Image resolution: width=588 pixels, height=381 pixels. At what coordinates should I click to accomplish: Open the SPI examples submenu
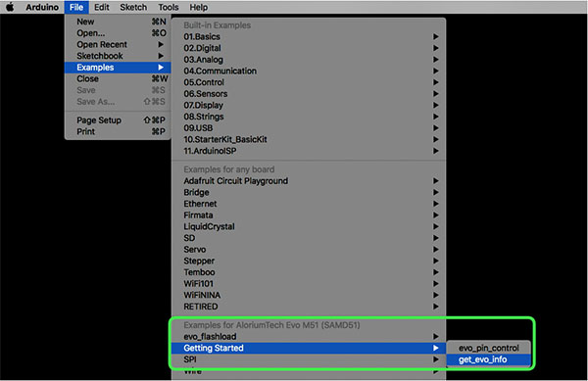(309, 359)
